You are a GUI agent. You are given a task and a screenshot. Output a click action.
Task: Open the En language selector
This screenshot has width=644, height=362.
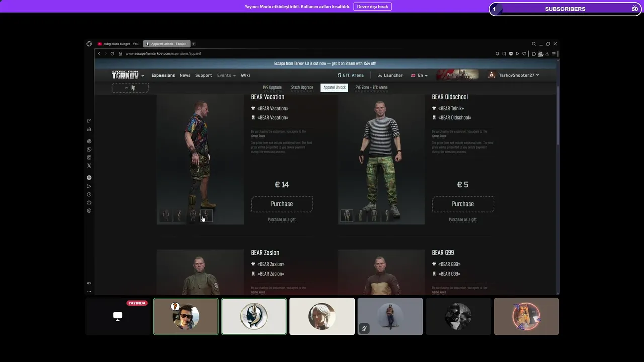tap(419, 75)
